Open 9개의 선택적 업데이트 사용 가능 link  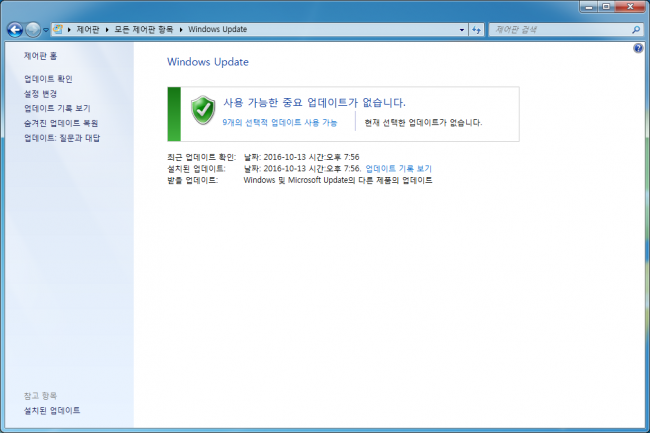pyautogui.click(x=280, y=123)
